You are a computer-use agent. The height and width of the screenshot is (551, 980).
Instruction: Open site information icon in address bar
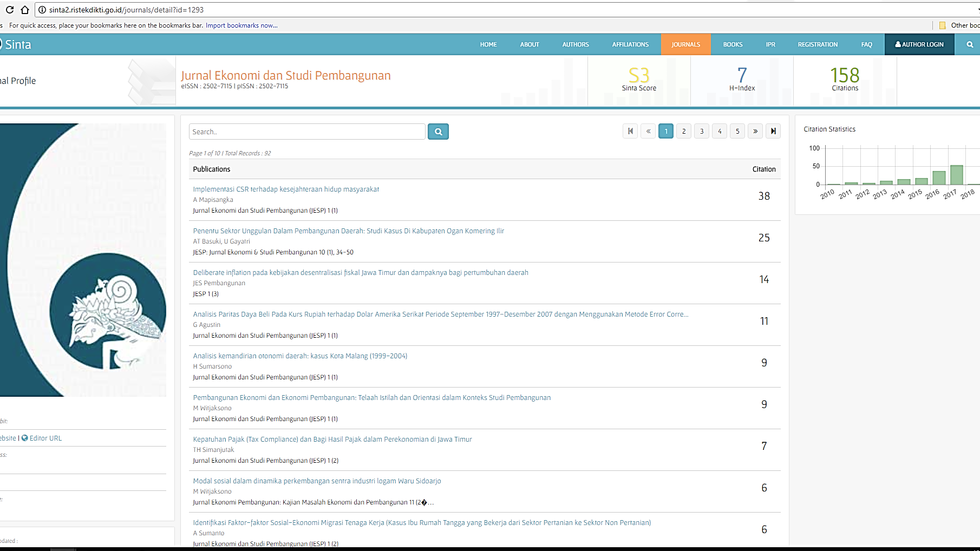42,10
